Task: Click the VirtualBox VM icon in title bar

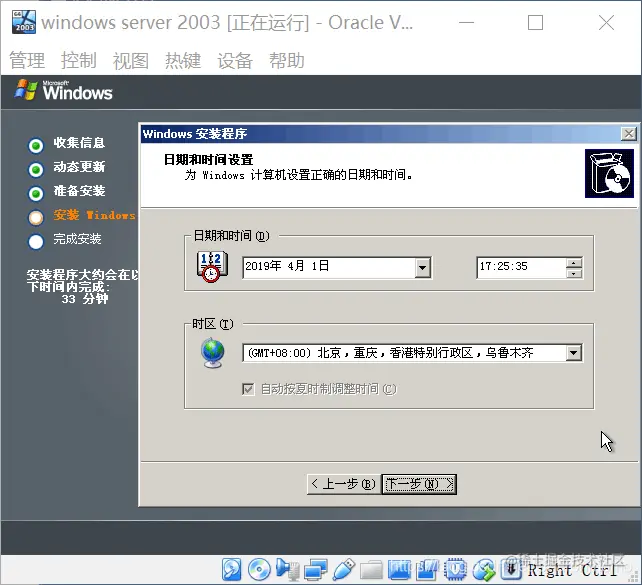Action: click(x=24, y=22)
